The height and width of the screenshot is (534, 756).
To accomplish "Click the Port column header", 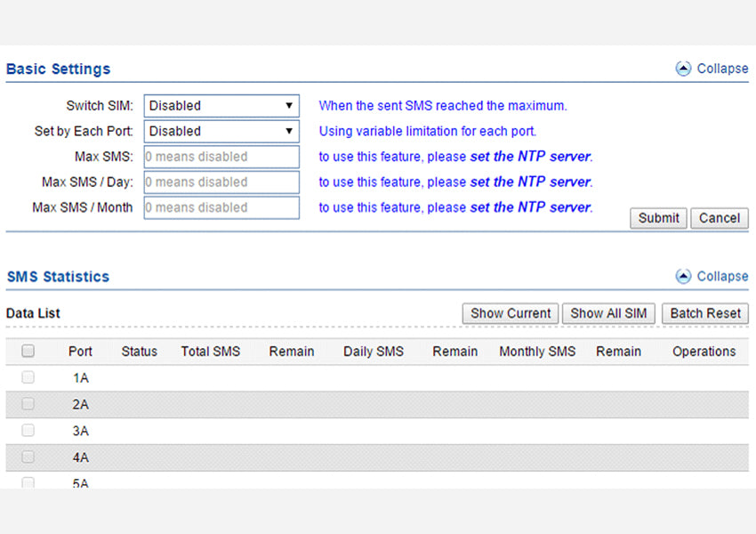I will point(80,352).
